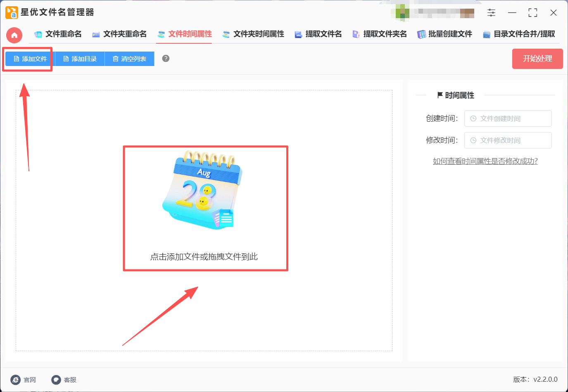Go to the red Home icon
568x392 pixels.
click(14, 35)
